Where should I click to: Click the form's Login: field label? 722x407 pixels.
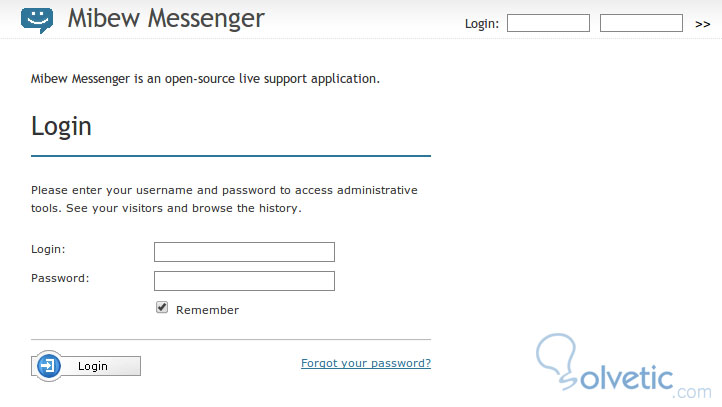click(x=48, y=248)
